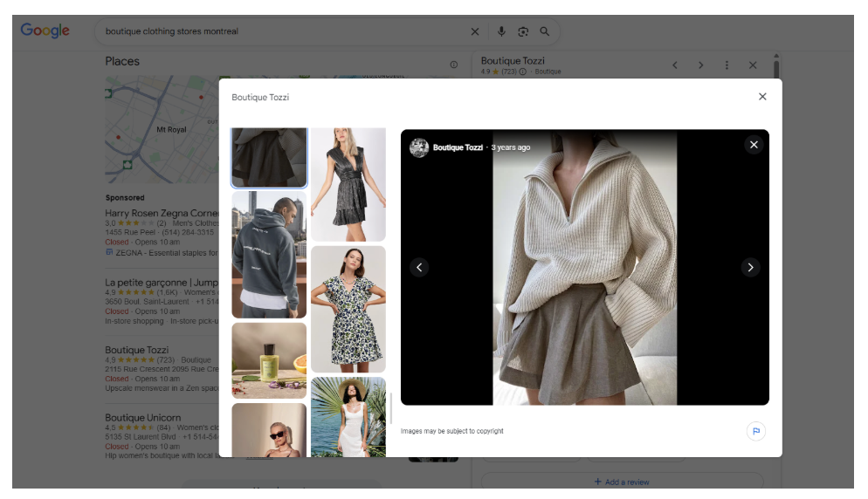This screenshot has width=868, height=499.
Task: Select the woman with sunglasses thumbnail
Action: (269, 430)
